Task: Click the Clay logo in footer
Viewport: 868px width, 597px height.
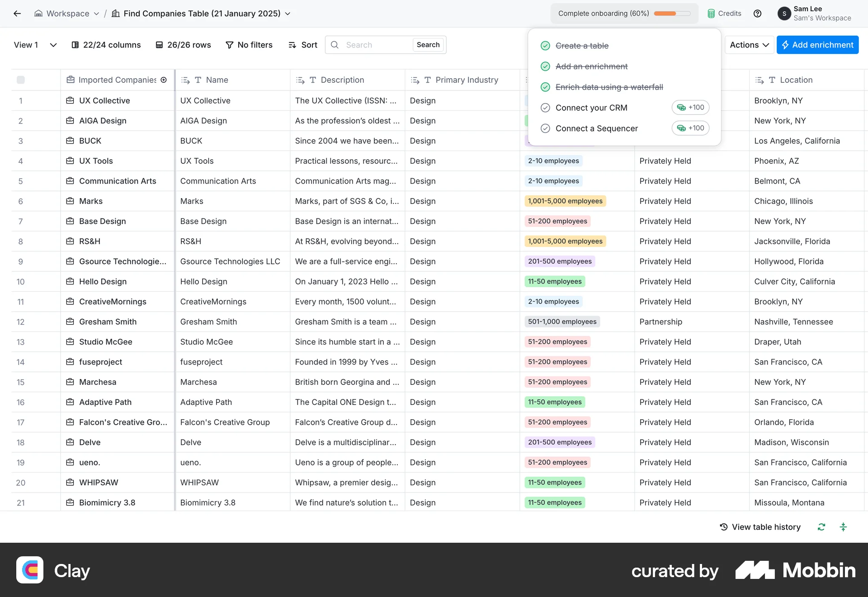Action: coord(30,570)
